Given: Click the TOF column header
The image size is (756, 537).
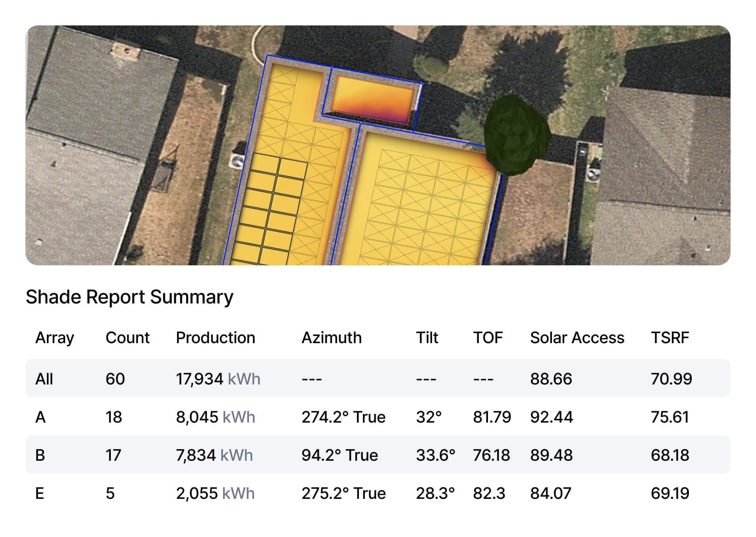Looking at the screenshot, I should coord(488,338).
